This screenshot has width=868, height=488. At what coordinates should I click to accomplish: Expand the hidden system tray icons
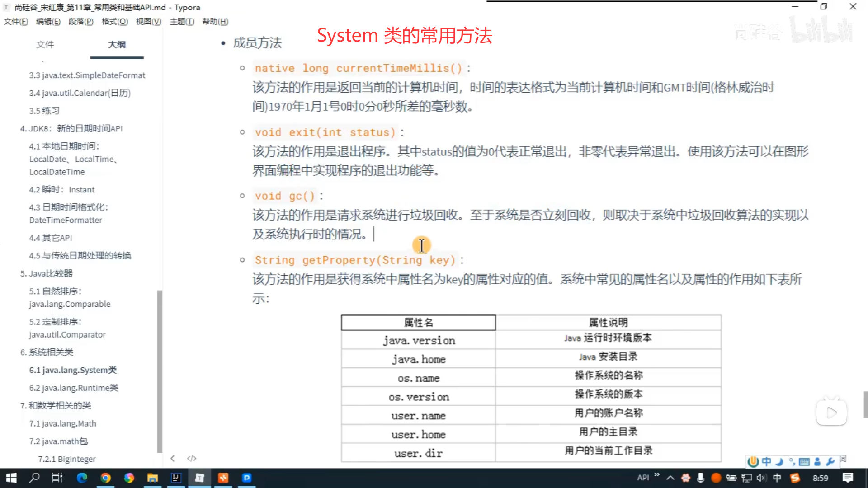(x=670, y=478)
